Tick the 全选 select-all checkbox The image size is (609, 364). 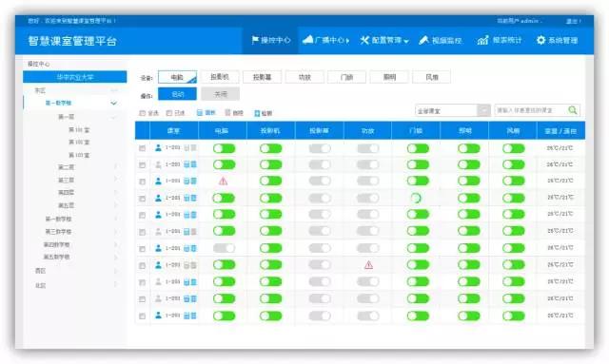tap(142, 113)
